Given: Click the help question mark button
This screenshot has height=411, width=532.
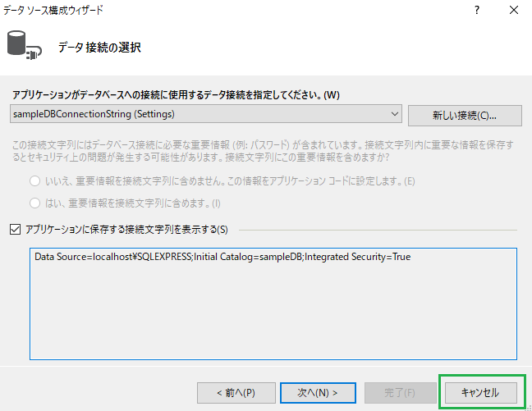Looking at the screenshot, I should [x=477, y=10].
